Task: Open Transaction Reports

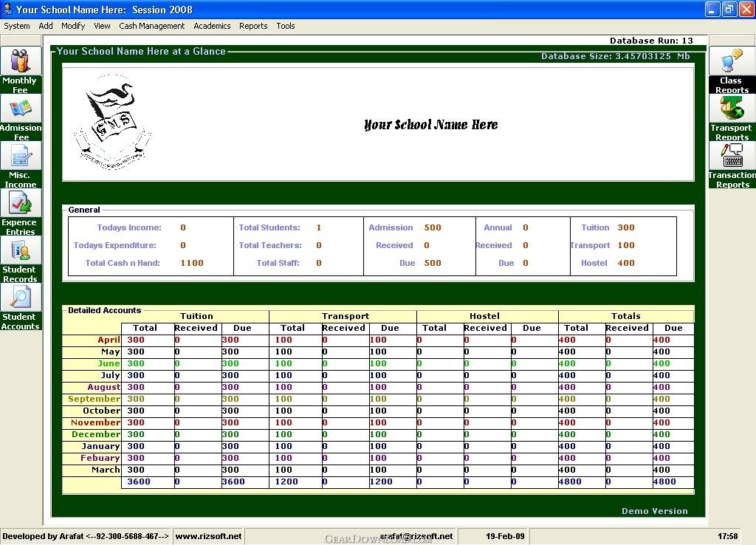Action: [732, 165]
